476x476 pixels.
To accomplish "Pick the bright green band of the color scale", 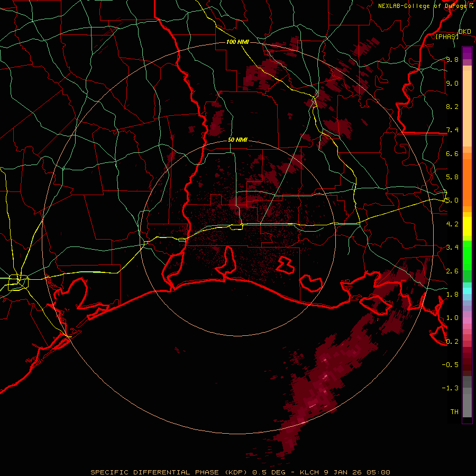I will pyautogui.click(x=467, y=255).
